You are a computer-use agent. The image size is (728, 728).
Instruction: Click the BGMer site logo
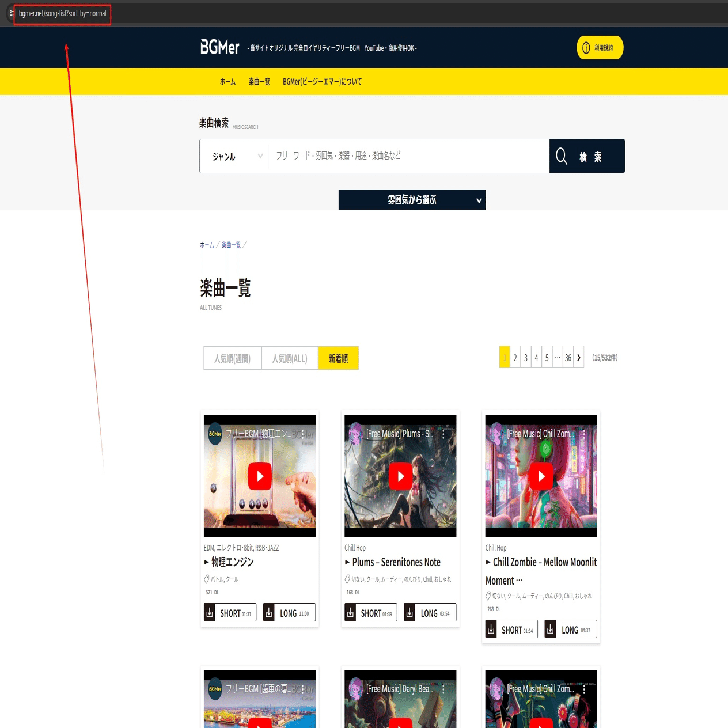coord(219,47)
